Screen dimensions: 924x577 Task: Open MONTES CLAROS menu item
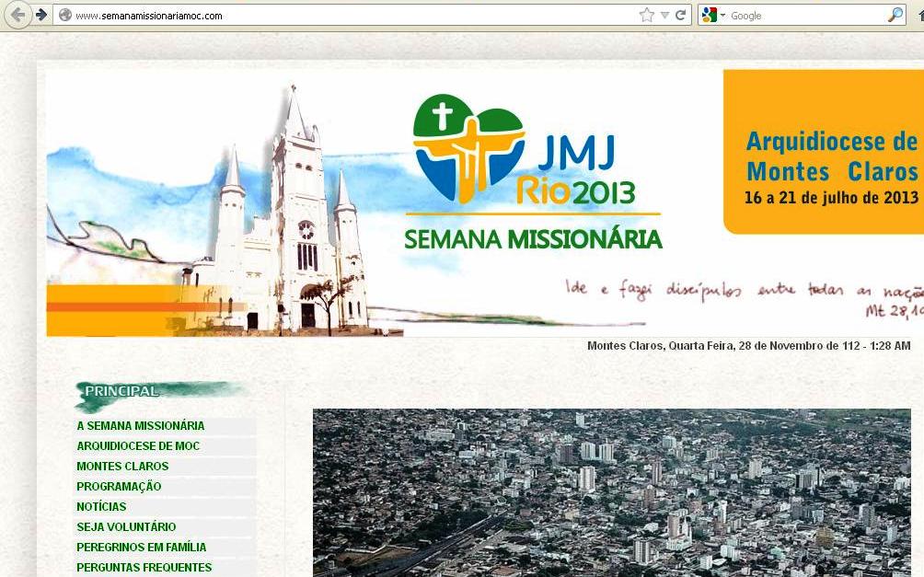(x=122, y=466)
